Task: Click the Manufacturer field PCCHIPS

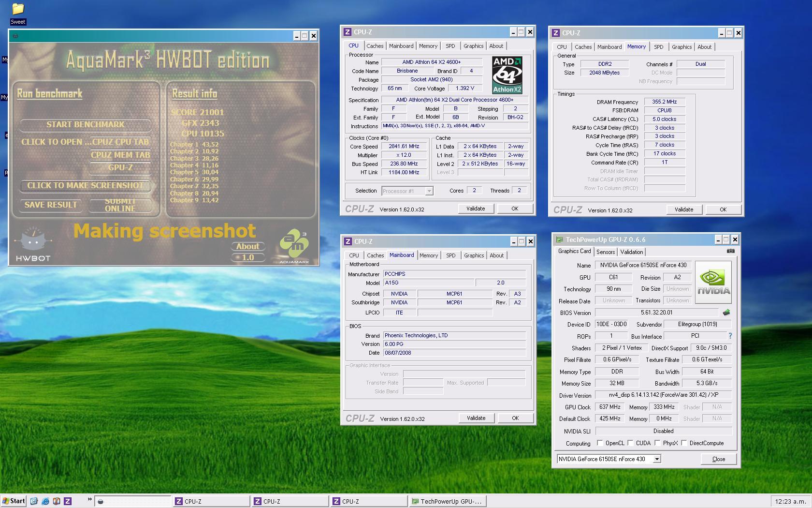Action: tap(454, 274)
